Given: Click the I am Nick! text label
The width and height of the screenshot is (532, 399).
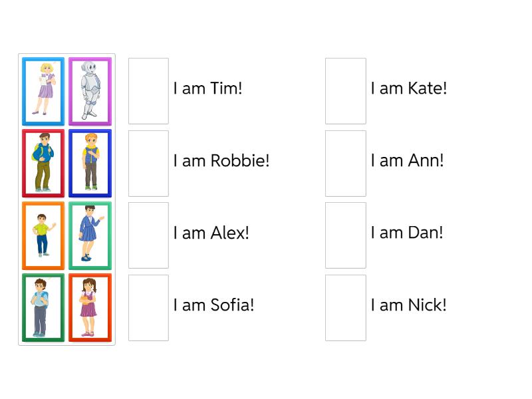Looking at the screenshot, I should pyautogui.click(x=408, y=305).
